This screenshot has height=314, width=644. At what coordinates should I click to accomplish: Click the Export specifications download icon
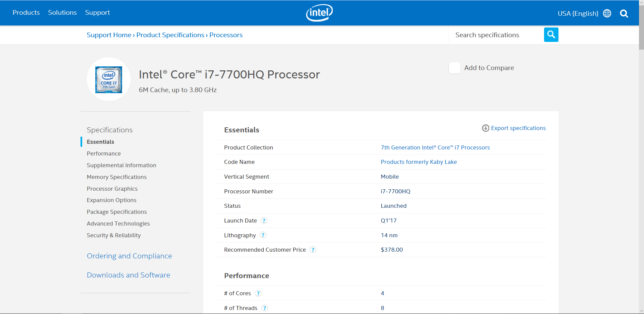(485, 128)
